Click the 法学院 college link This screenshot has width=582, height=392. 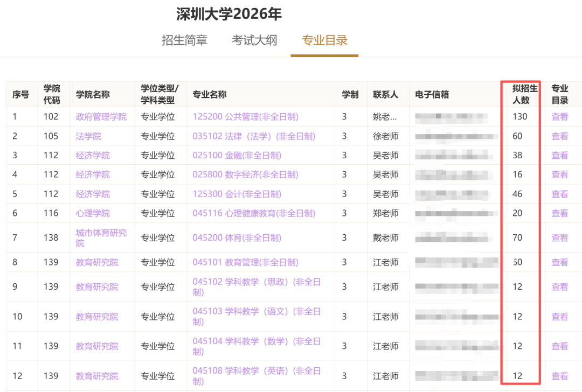tap(88, 136)
